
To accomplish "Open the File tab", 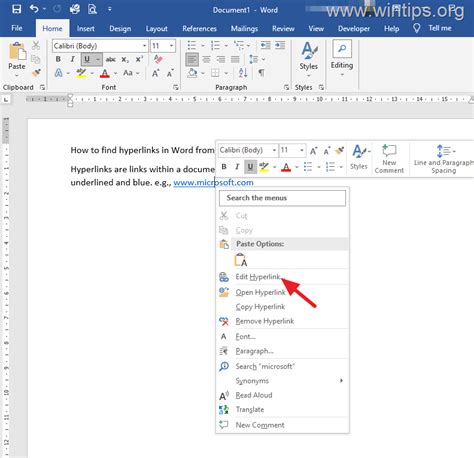I will pyautogui.click(x=17, y=28).
